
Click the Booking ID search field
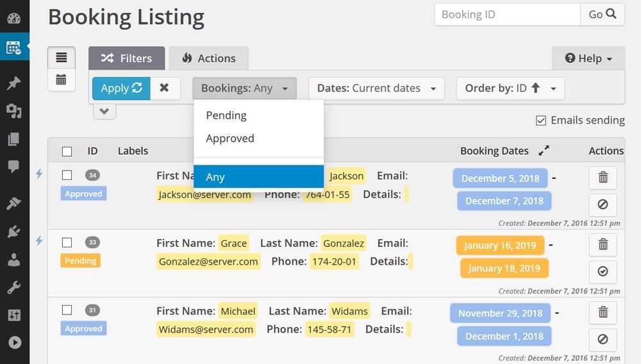click(x=506, y=14)
